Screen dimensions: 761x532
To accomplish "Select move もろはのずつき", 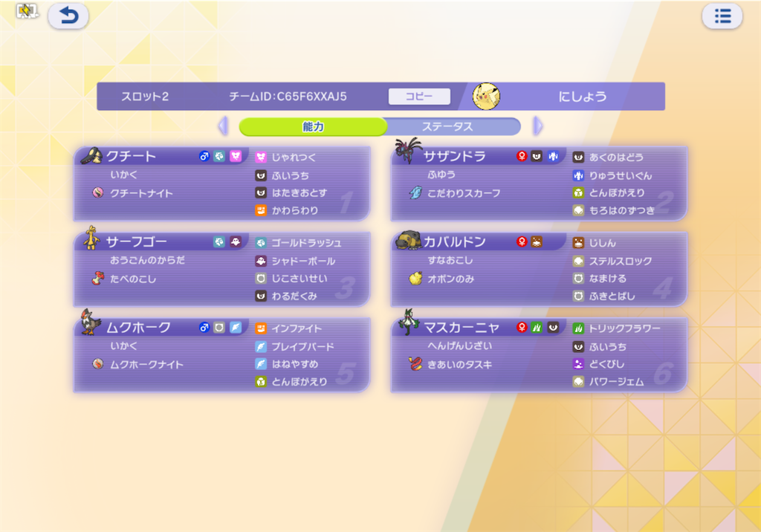I will [x=622, y=210].
